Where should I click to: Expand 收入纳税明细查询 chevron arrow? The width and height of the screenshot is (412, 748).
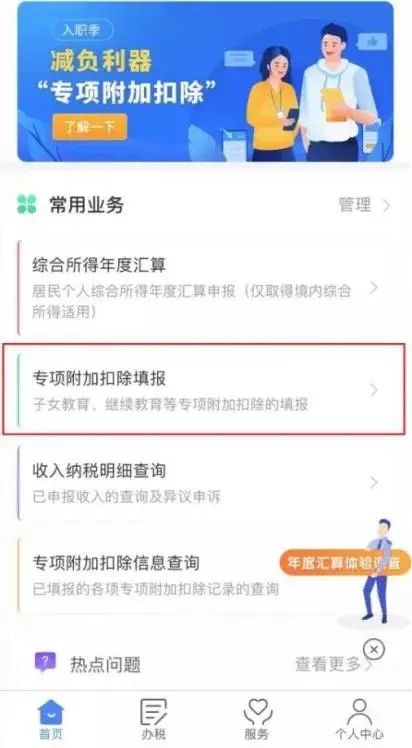[374, 482]
